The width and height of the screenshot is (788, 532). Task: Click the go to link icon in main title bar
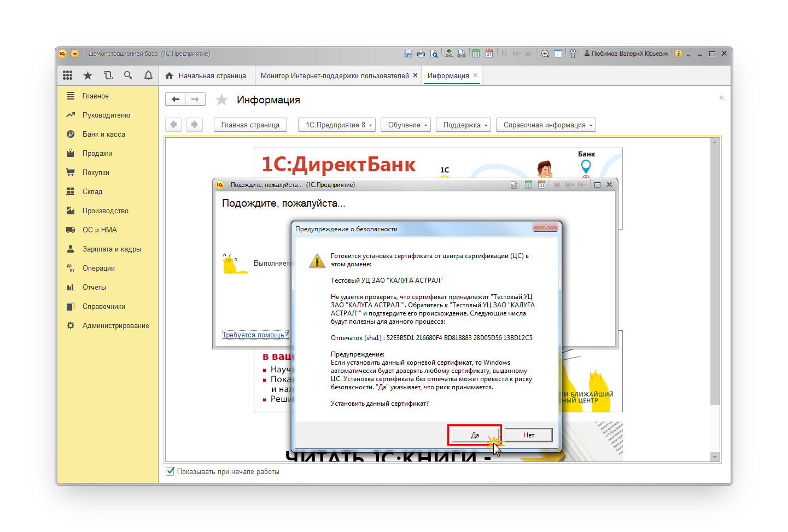point(462,54)
